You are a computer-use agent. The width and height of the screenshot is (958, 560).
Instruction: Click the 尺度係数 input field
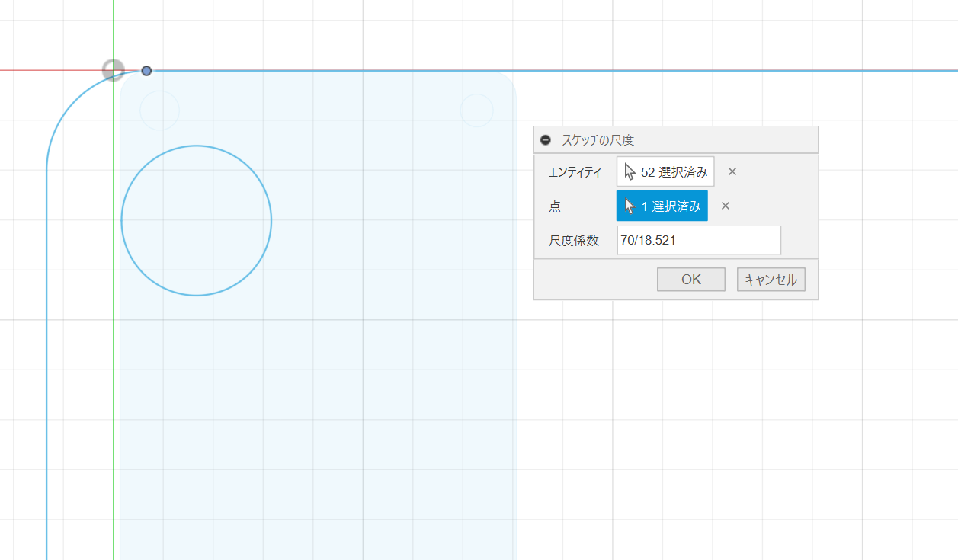(698, 240)
